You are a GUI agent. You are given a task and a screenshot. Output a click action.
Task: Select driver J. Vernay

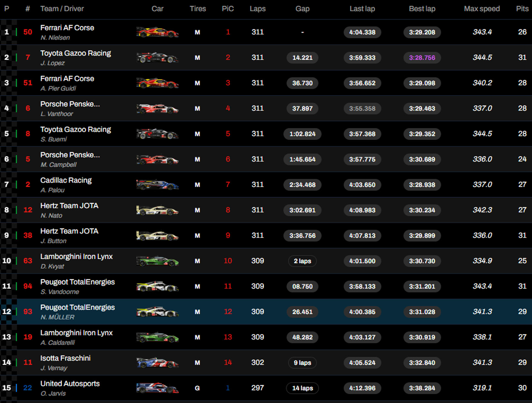54,368
